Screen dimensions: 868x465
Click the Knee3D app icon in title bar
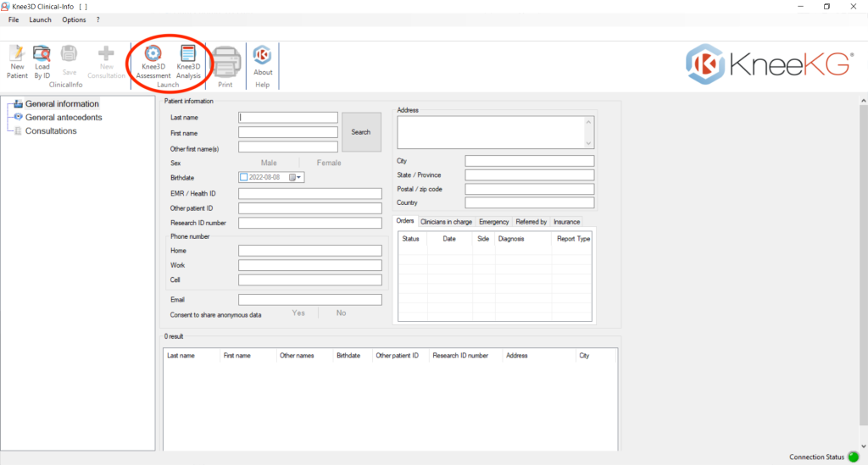(5, 7)
